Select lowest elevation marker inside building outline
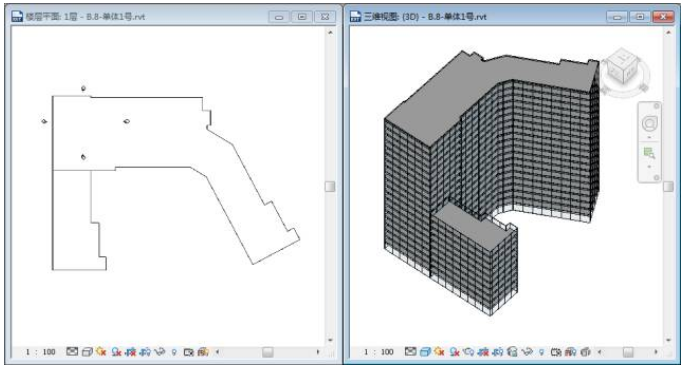Screen dimensions: 698x368 click(83, 157)
